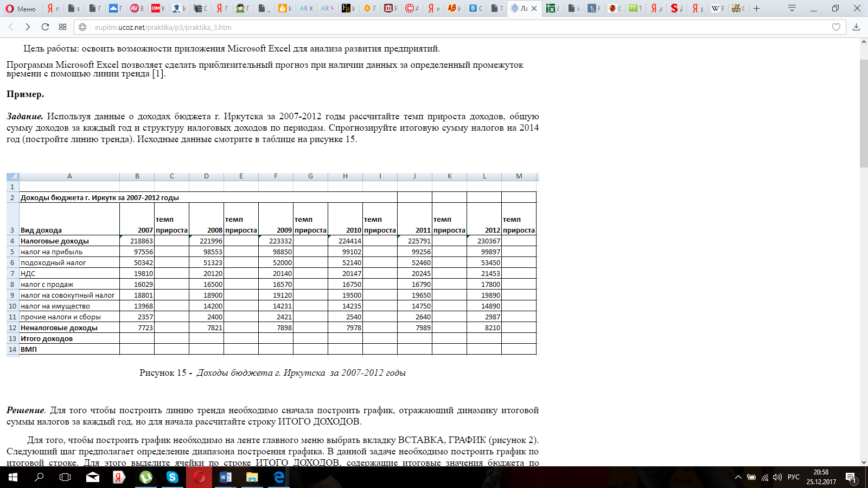
Task: Click the value 230367 in the table
Action: [x=489, y=241]
